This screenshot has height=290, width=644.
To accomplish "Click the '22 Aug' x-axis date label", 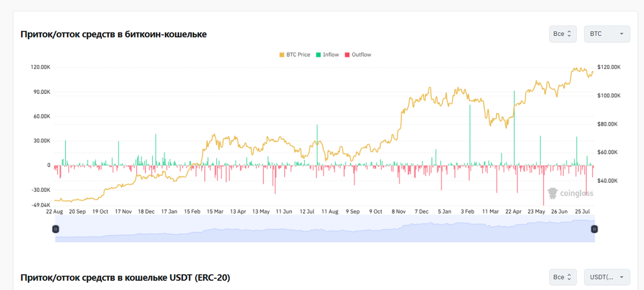I will point(55,212).
